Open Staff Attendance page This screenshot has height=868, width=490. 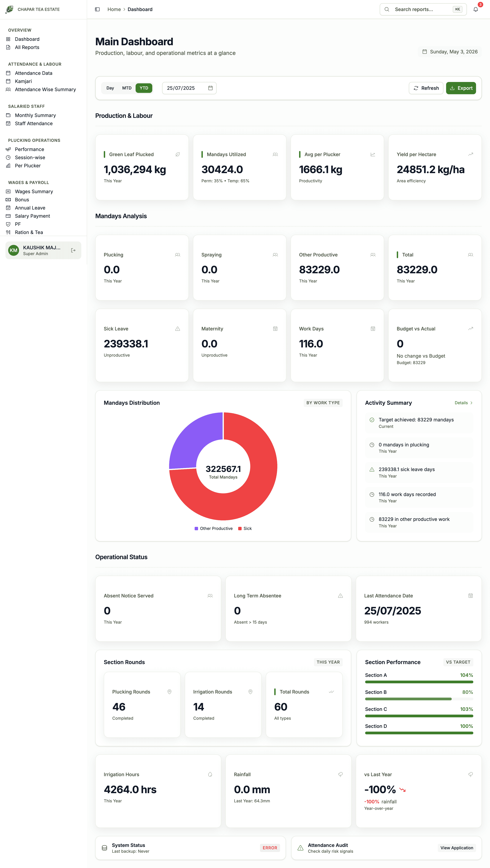[33, 123]
